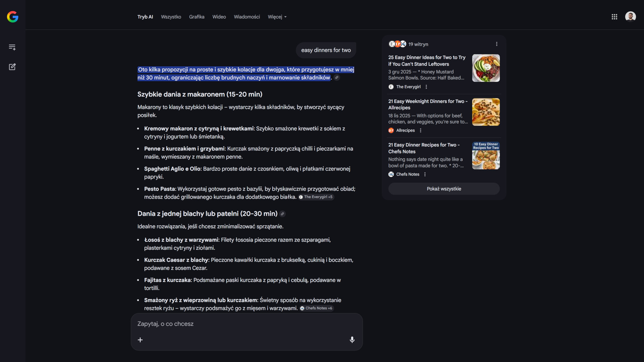Open the Google apps grid
644x362 pixels.
614,17
